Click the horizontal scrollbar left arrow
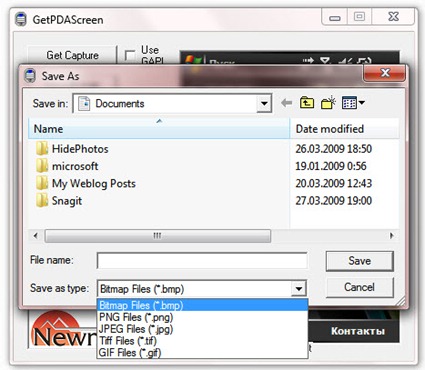 tap(35, 236)
